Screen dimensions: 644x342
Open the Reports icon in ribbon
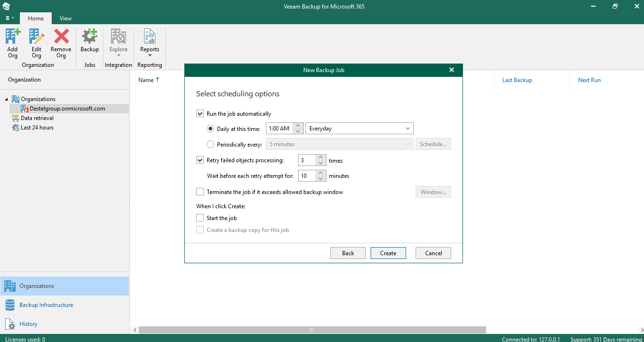[150, 37]
